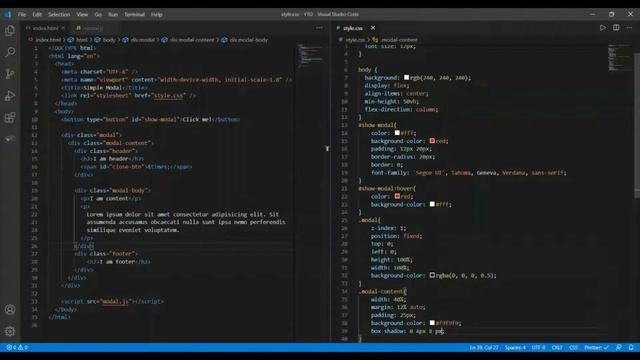Click the Ln 39, Col 27 status item
640x360 pixels.
484,347
